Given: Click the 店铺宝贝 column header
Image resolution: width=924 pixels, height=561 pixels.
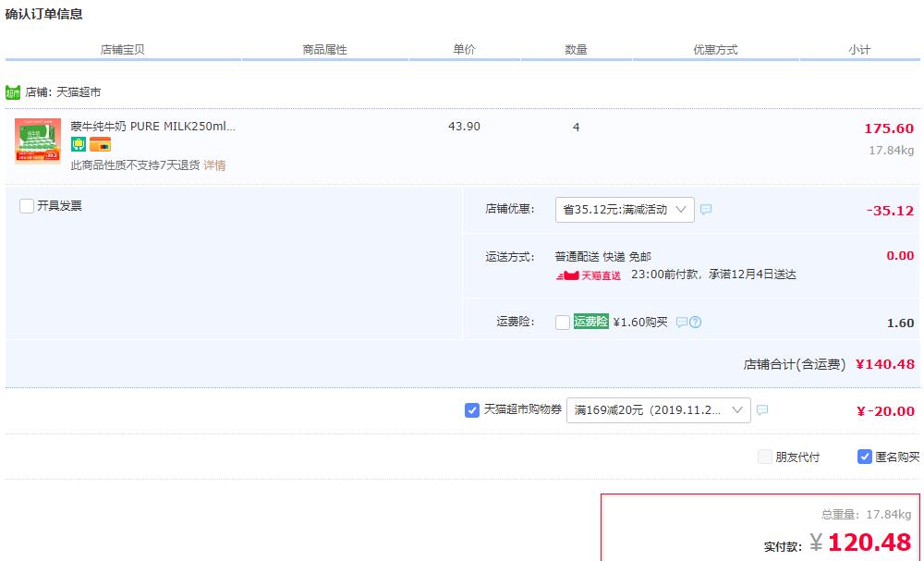Looking at the screenshot, I should [123, 50].
